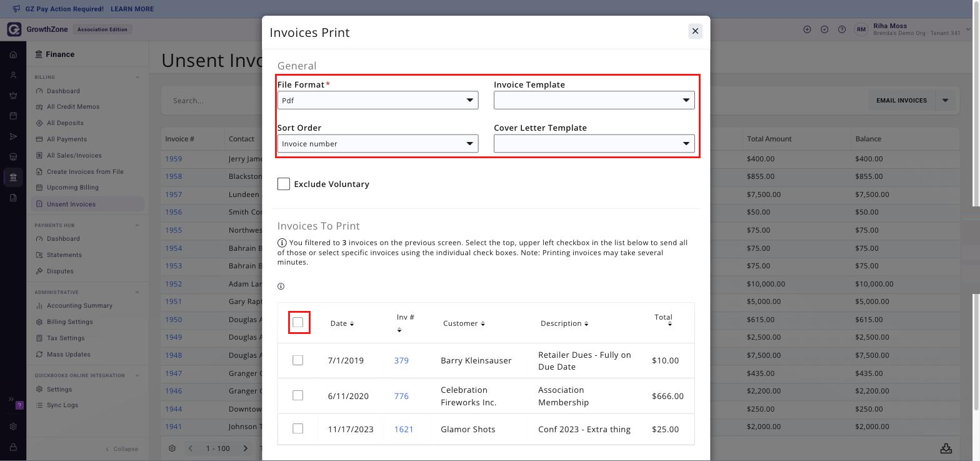Collapse the Payments Hub section
Image resolution: width=980 pixels, height=461 pixels.
pyautogui.click(x=137, y=225)
